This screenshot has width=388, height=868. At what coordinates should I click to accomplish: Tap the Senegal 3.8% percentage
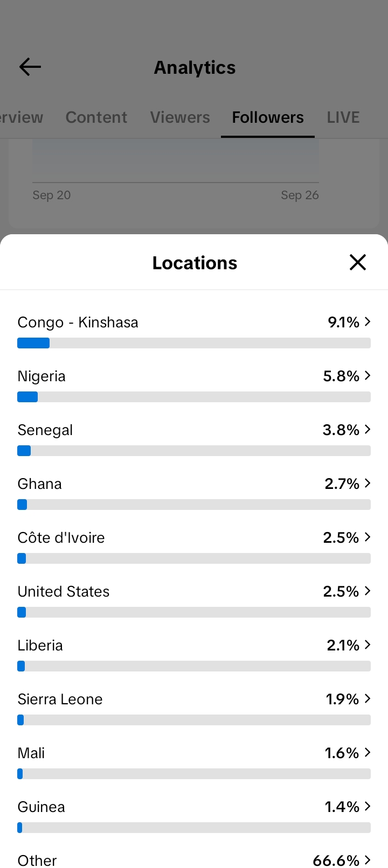pyautogui.click(x=341, y=430)
